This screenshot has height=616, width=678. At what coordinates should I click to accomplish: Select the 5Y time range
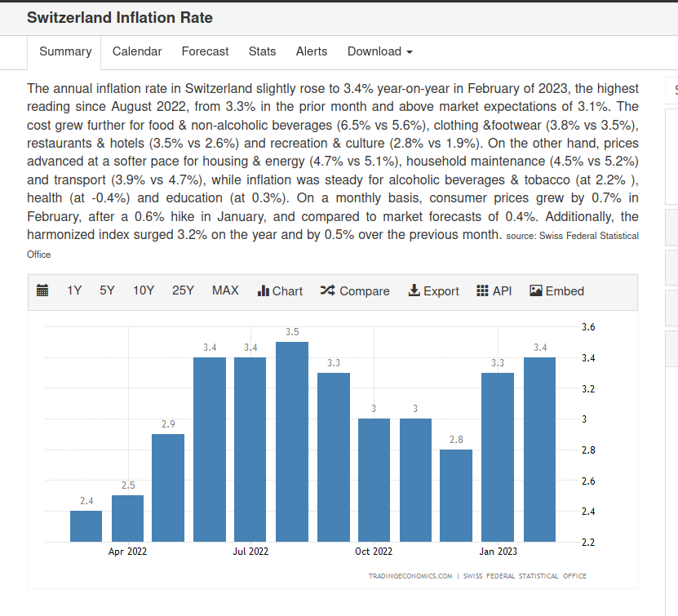[x=107, y=290]
